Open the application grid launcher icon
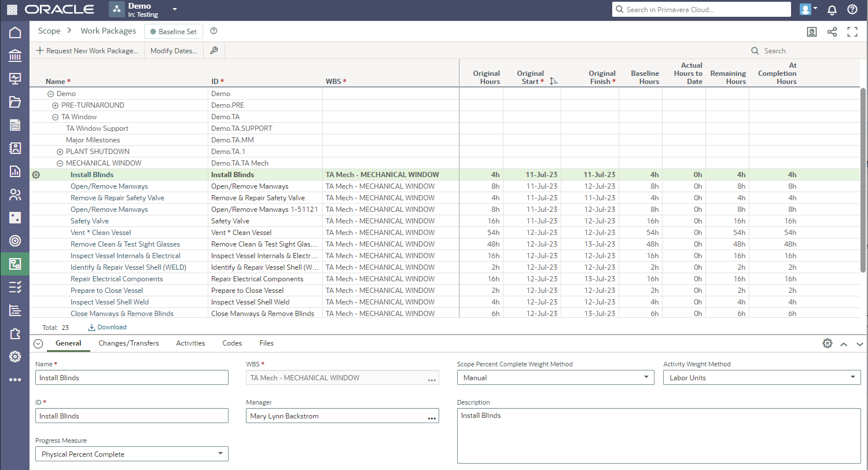This screenshot has height=470, width=868. click(12, 10)
